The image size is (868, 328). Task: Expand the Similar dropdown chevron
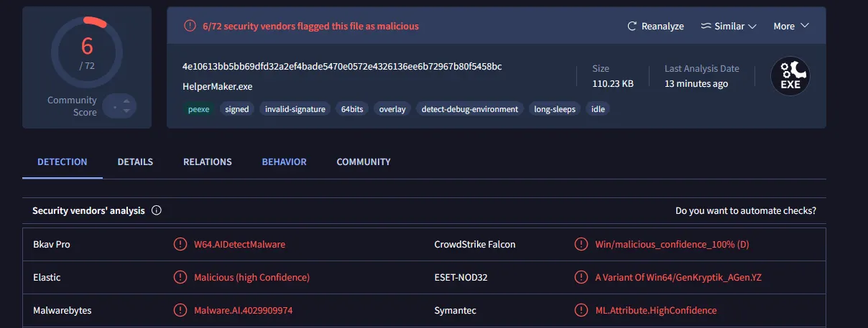(752, 26)
